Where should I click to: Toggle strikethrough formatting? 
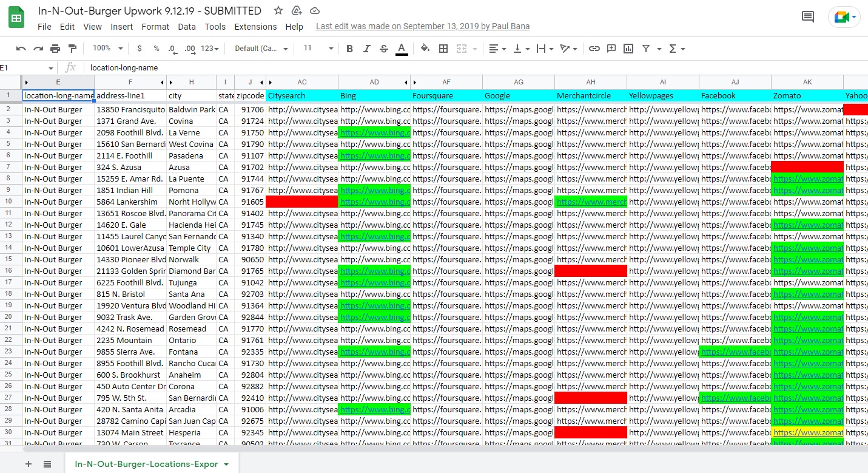tap(383, 49)
